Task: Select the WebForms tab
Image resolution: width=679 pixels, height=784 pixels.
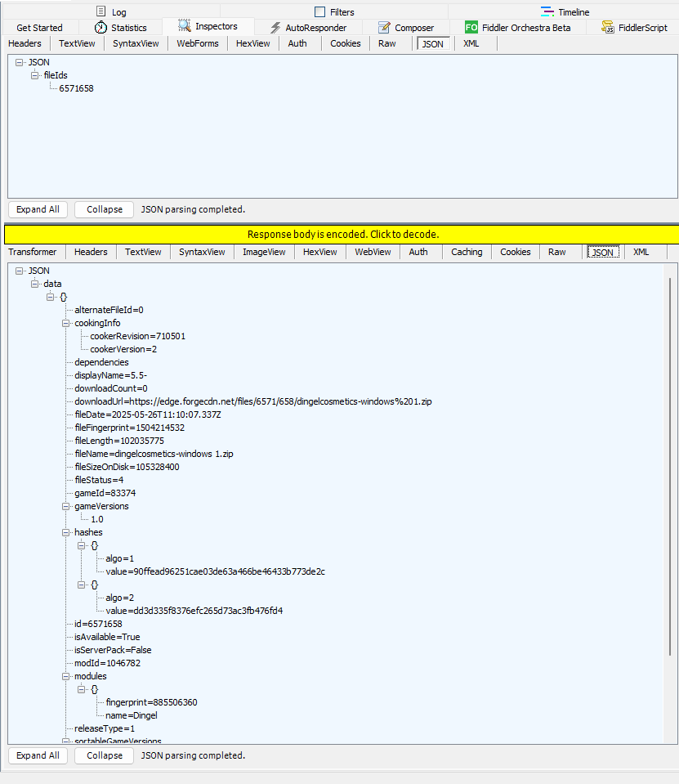Action: 198,43
